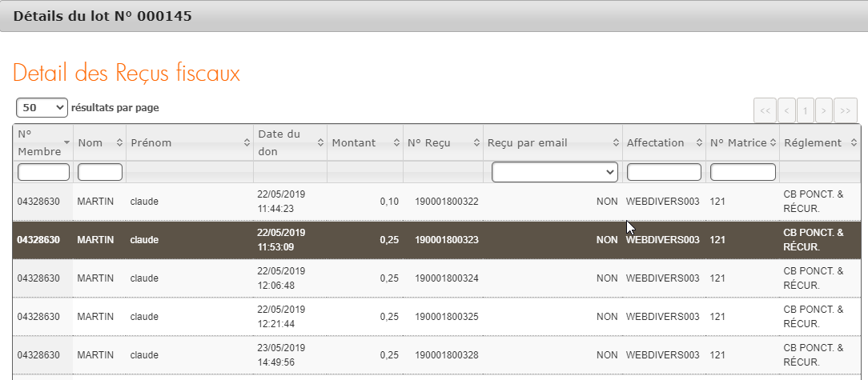Sort by Affectation column header
The width and height of the screenshot is (868, 380).
tap(664, 143)
